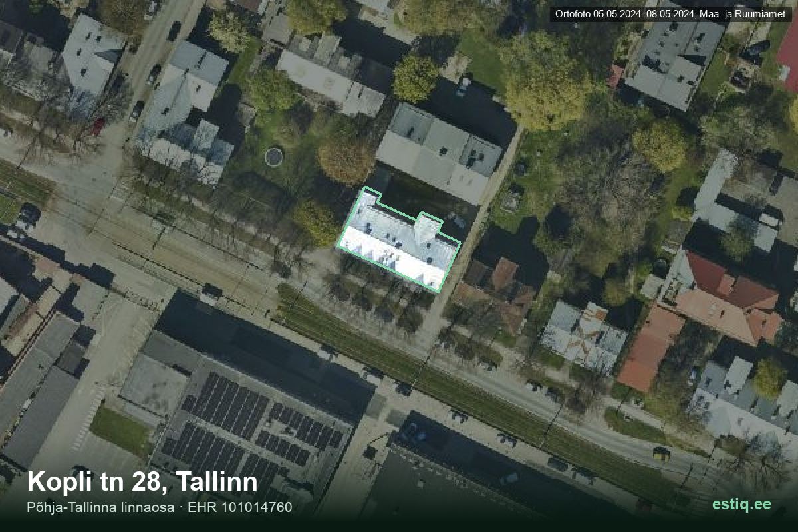
Task: Select the green-outlined building on the map
Action: click(398, 240)
